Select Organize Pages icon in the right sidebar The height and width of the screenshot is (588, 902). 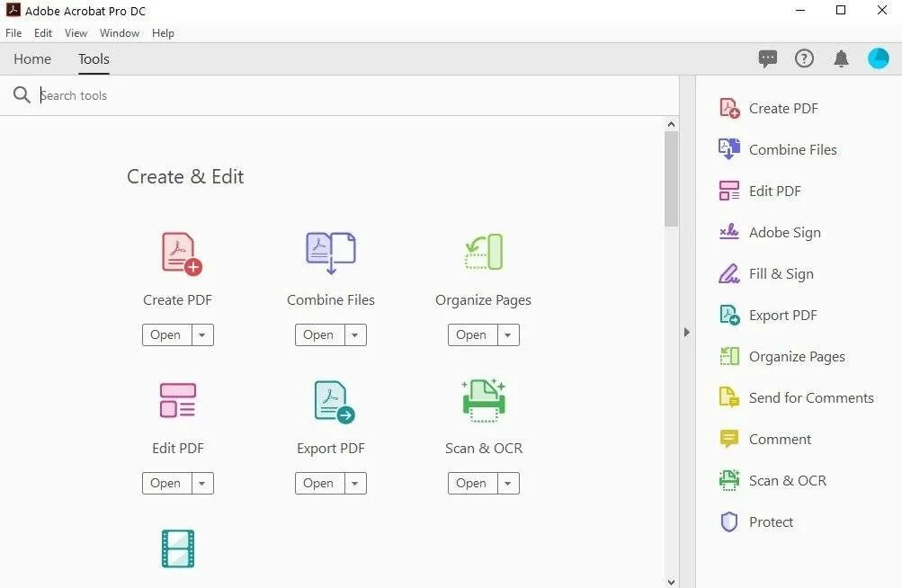pos(729,356)
